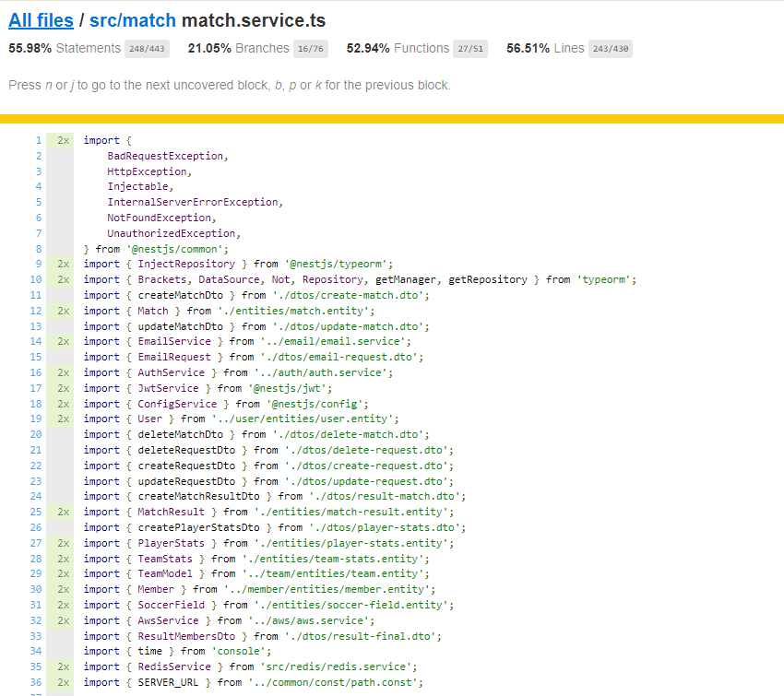This screenshot has height=696, width=784.
Task: Click the 2x hit counter on line 9
Action: (62, 264)
